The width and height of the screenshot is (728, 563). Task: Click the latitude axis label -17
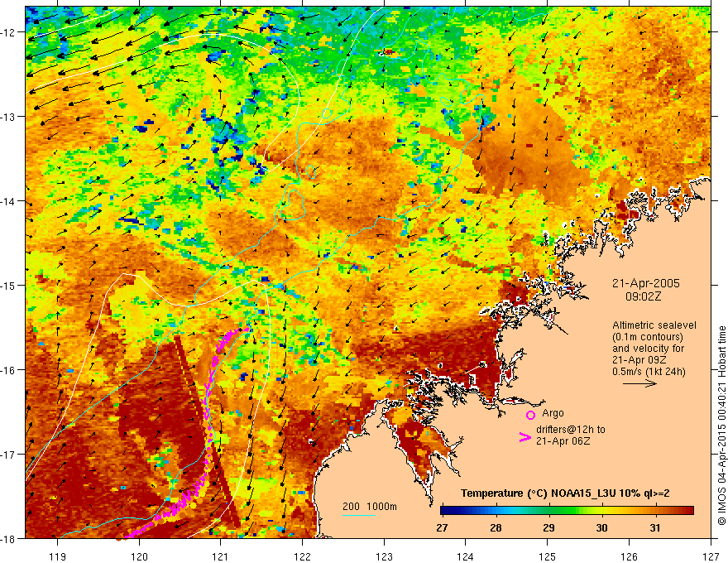(x=9, y=455)
